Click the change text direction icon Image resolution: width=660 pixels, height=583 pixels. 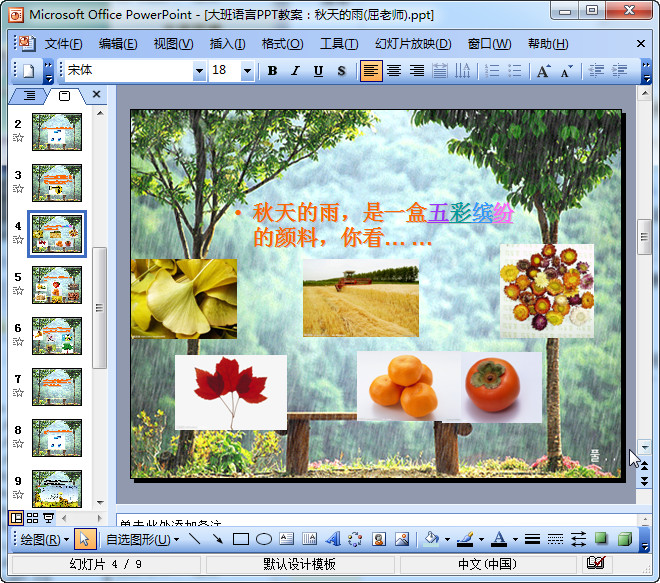(463, 70)
